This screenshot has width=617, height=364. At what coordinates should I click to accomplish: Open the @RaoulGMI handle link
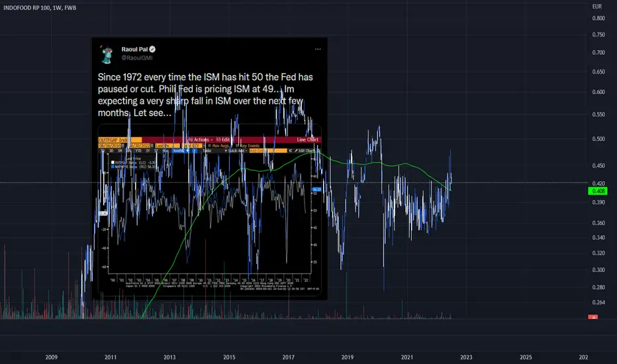[136, 58]
